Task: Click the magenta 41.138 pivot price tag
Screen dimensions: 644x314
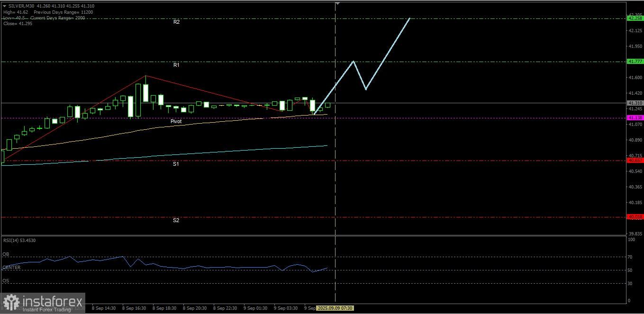Action: coord(635,117)
